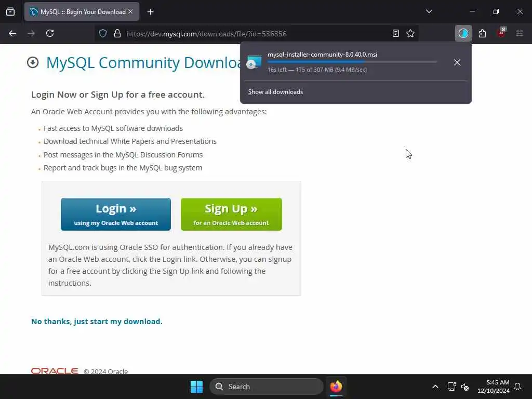Screen dimensions: 532x399
Task: Open the Firefox hamburger application menu
Action: [520, 33]
